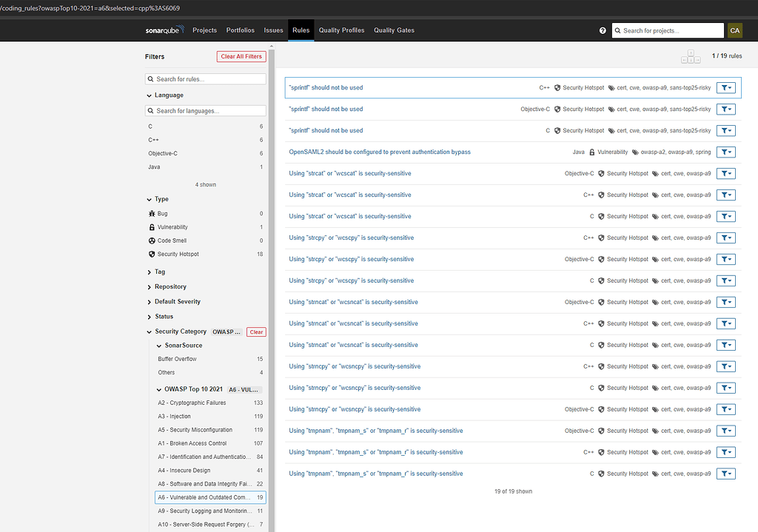Click the Clear All Filters button
758x532 pixels.
(241, 56)
